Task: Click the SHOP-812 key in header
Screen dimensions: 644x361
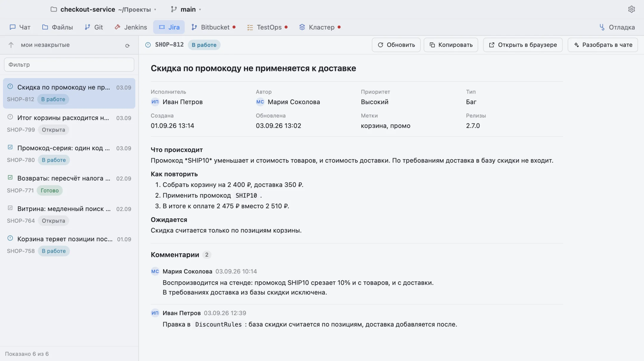Action: (169, 45)
